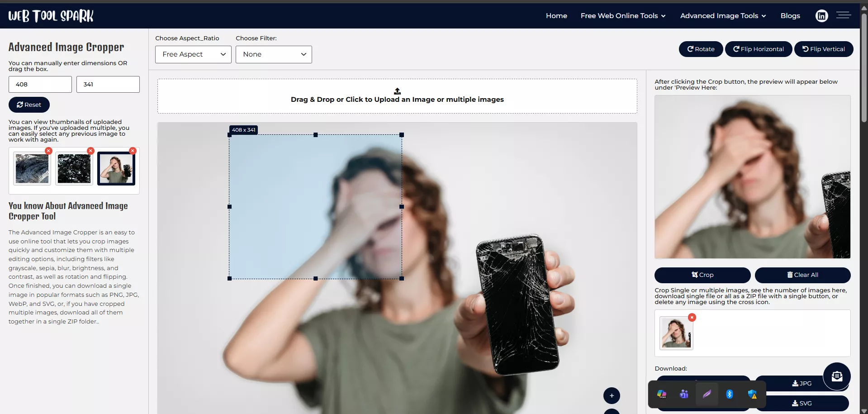Open the Choose Aspect_Ratio dropdown
The height and width of the screenshot is (414, 868).
point(193,54)
